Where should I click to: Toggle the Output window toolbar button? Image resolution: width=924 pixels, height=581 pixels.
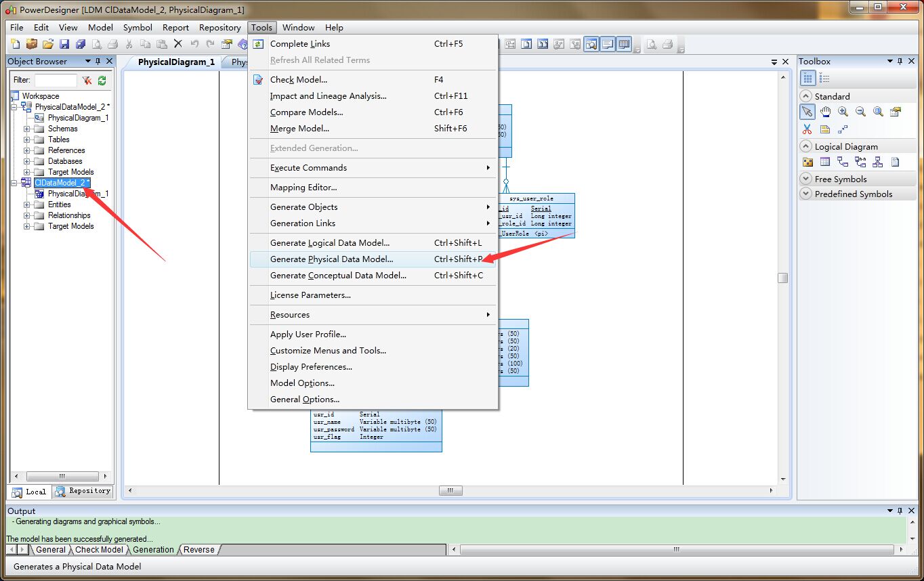click(x=608, y=44)
